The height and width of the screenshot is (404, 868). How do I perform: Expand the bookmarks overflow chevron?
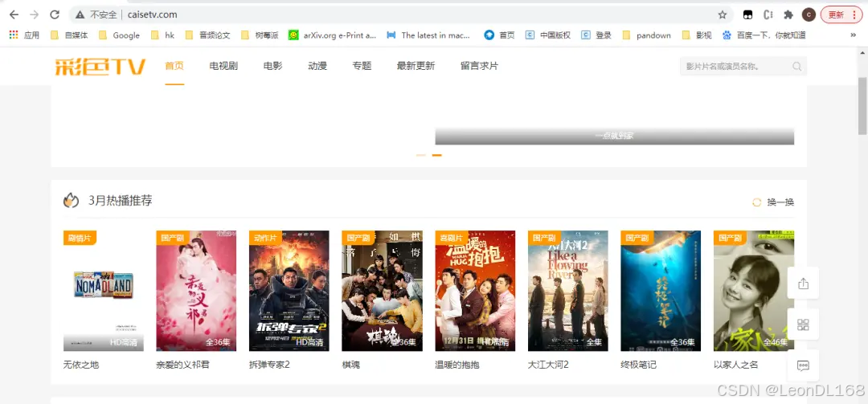[x=853, y=35]
